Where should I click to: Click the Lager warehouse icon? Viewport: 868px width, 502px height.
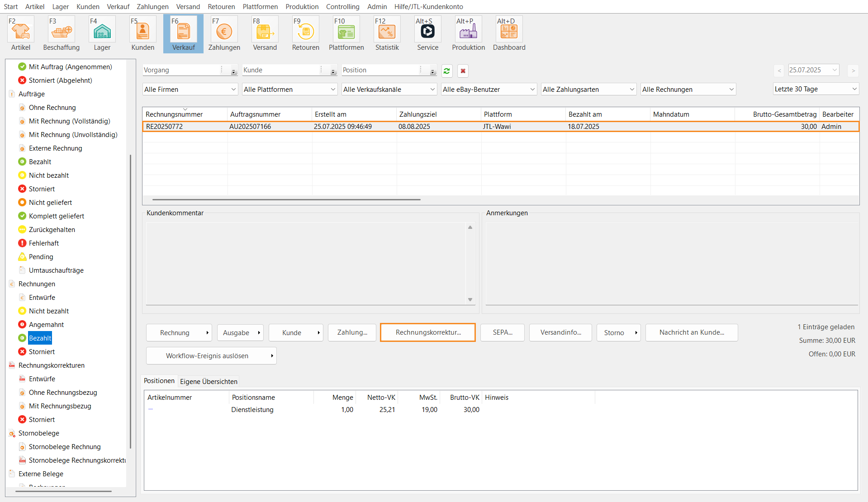pos(102,31)
